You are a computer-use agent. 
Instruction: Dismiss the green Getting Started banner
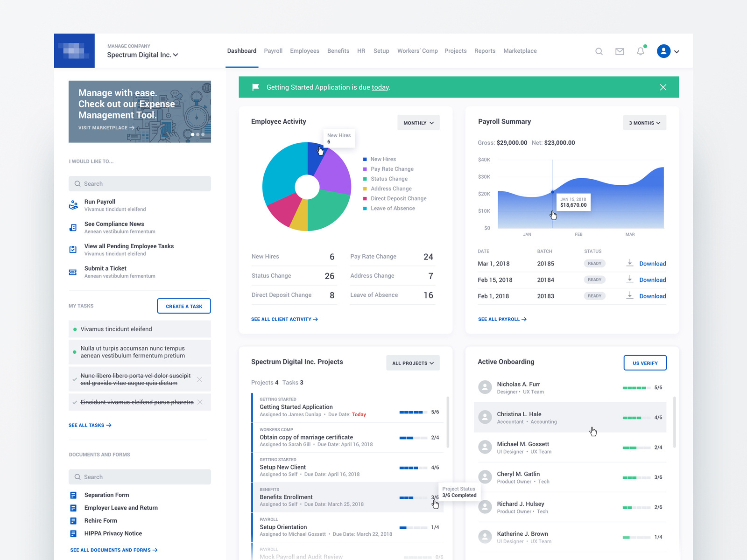pos(663,87)
